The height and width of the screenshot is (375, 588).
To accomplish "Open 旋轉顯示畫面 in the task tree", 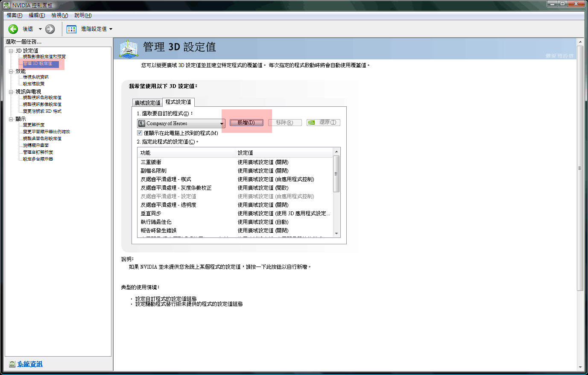I will 36,146.
